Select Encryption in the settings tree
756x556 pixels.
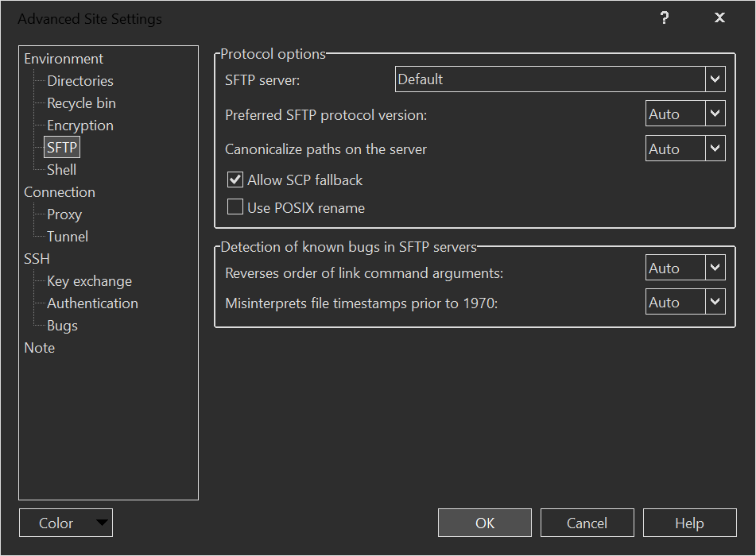(x=80, y=125)
